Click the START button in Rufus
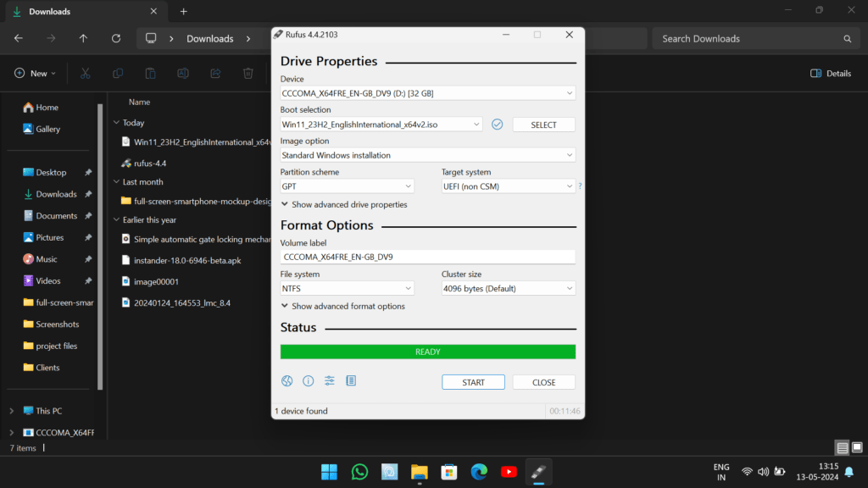This screenshot has width=868, height=488. coord(473,382)
